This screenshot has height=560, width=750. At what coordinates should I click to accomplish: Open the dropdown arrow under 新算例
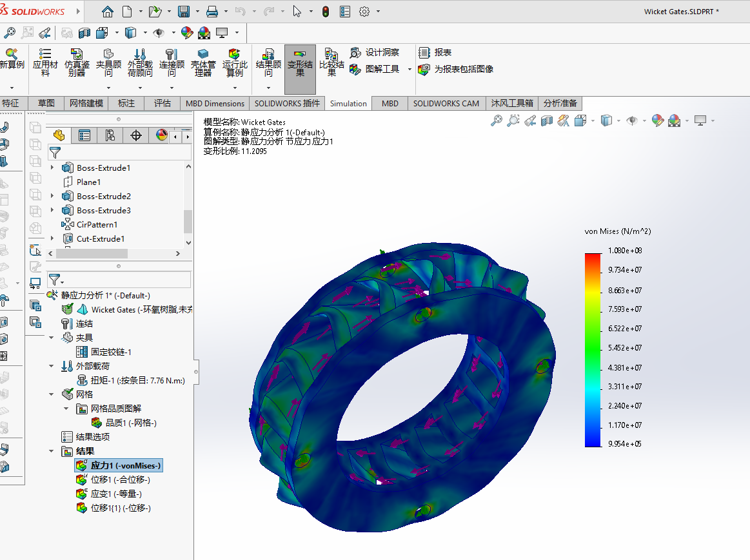coord(12,88)
